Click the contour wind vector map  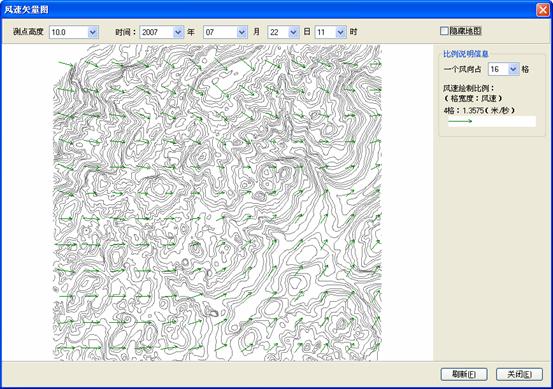pyautogui.click(x=217, y=202)
